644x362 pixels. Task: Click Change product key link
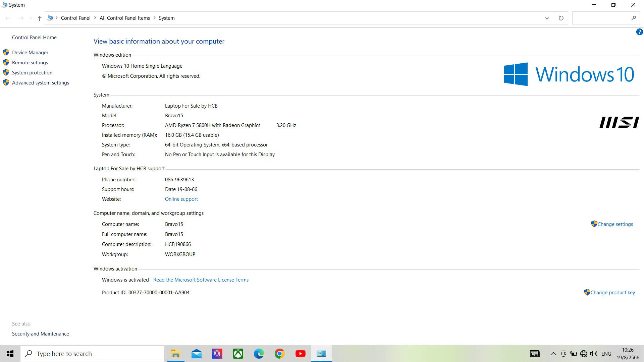pyautogui.click(x=612, y=293)
